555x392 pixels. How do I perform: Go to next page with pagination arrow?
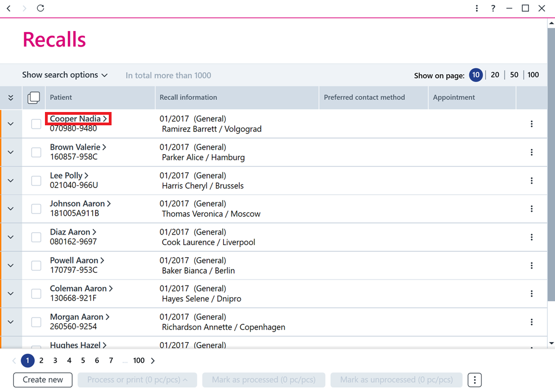coord(153,360)
